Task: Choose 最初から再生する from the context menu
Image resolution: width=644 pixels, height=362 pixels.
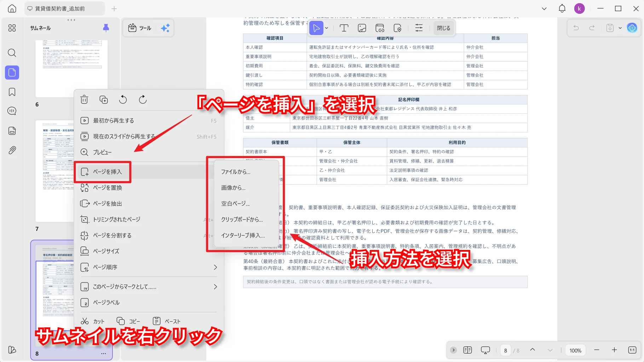Action: click(x=149, y=121)
